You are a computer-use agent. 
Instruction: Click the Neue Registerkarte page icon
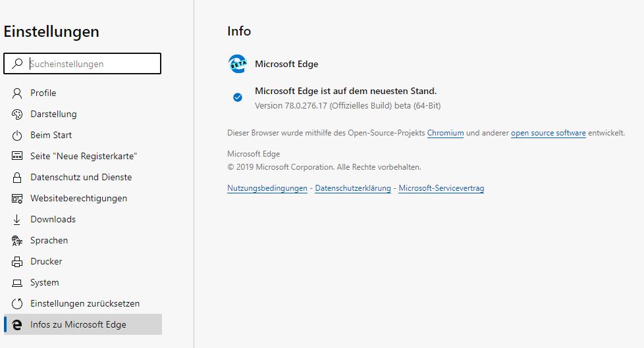(17, 156)
